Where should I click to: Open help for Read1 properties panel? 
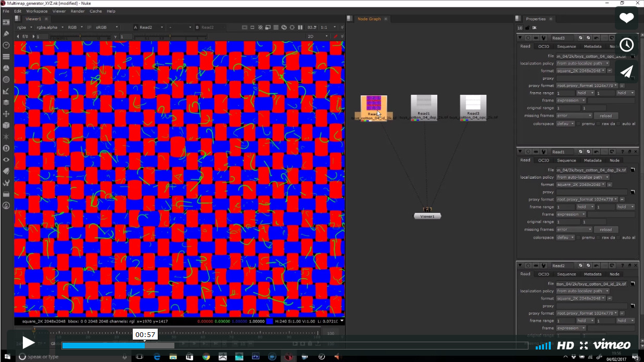[x=622, y=152]
